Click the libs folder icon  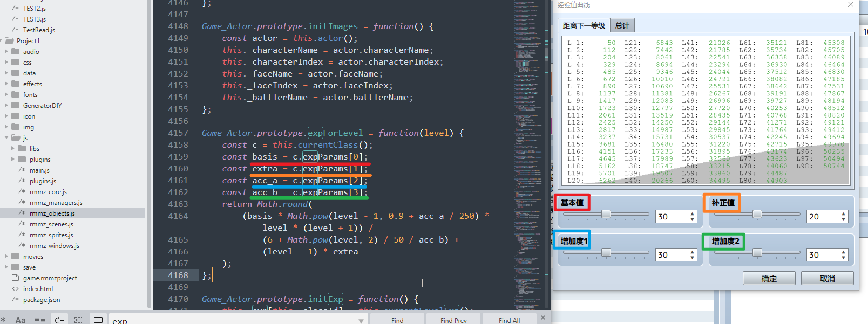click(x=22, y=149)
